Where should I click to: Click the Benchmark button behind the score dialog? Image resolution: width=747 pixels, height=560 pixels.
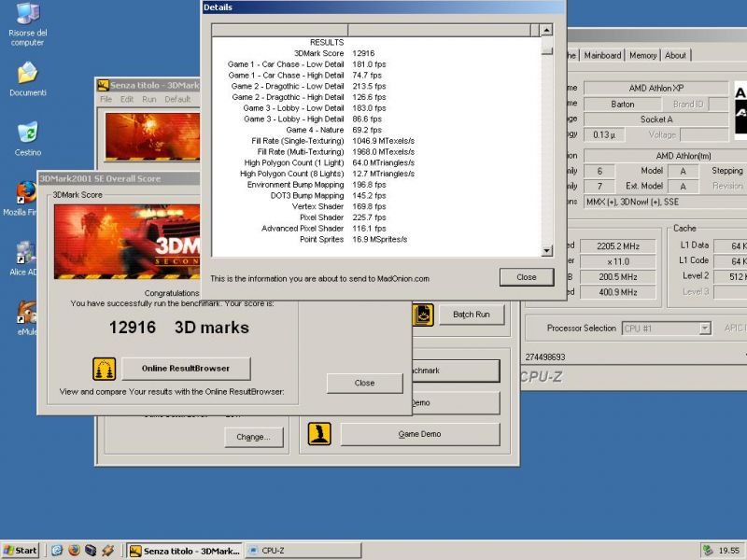pos(456,371)
